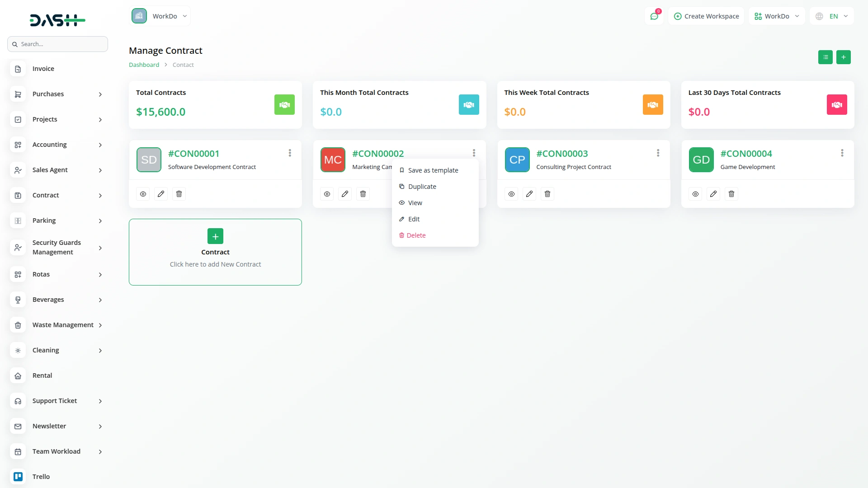Click the sidebar Search input field

click(x=58, y=44)
